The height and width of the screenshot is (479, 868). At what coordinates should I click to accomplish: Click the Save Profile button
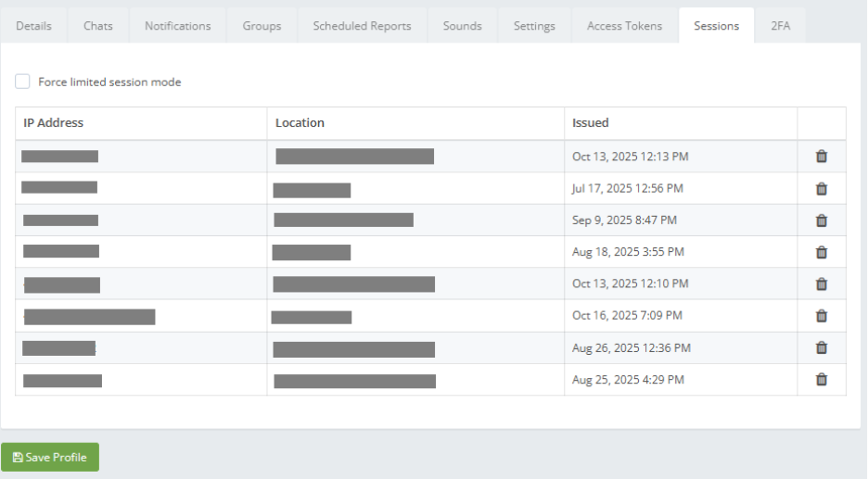(x=50, y=457)
